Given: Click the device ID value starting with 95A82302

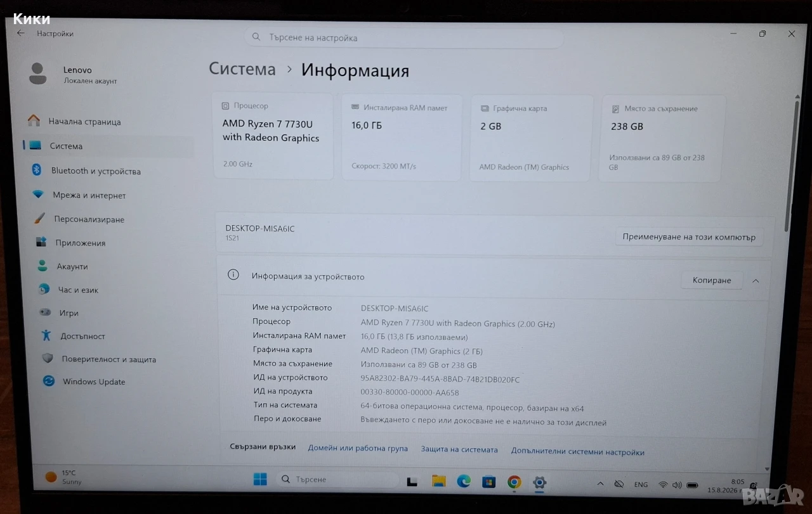Looking at the screenshot, I should pyautogui.click(x=440, y=379).
